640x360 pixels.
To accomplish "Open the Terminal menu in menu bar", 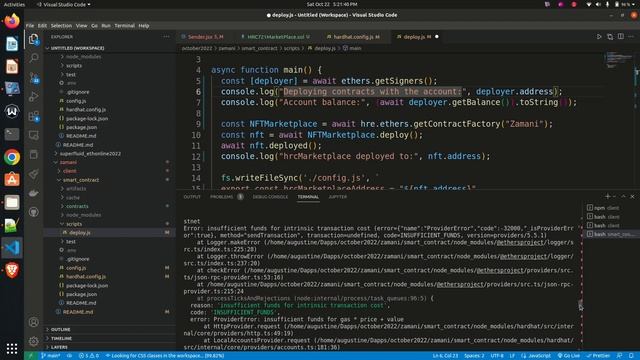I will pos(124,26).
